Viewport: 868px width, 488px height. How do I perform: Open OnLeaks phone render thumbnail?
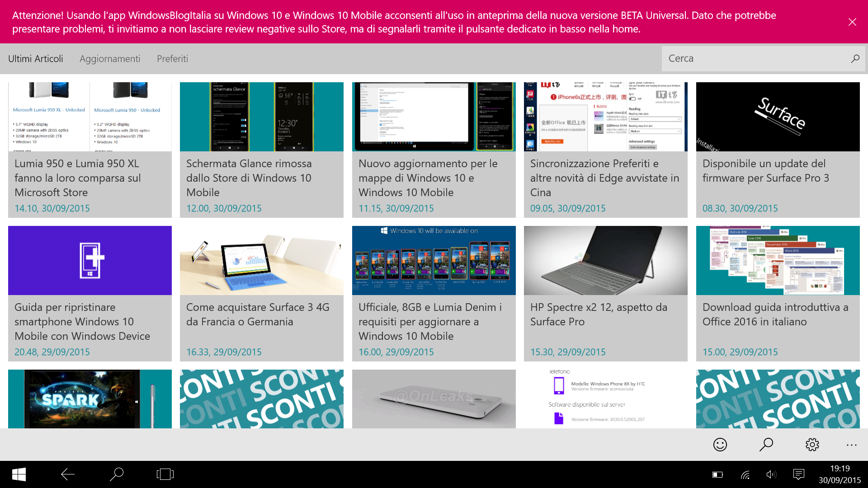[x=434, y=399]
